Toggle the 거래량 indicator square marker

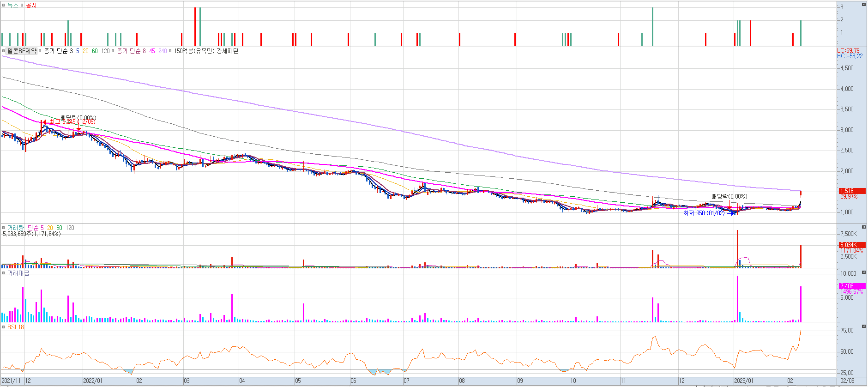(3, 228)
